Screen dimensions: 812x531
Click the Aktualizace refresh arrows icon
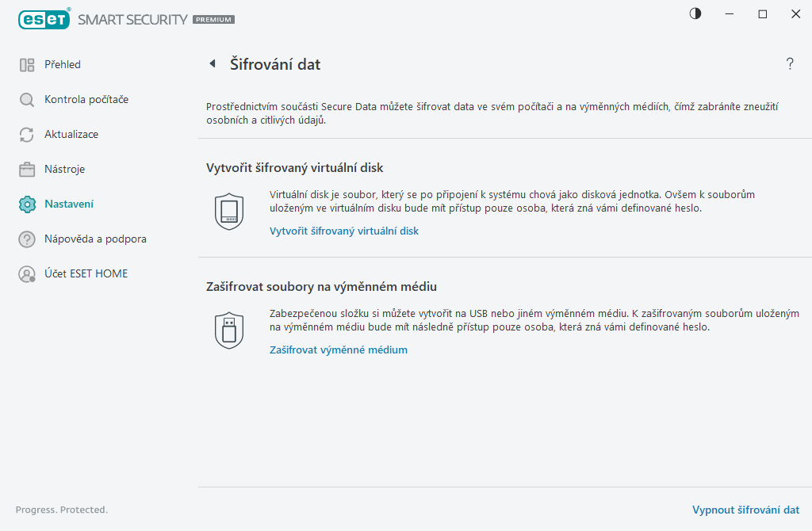[x=27, y=135]
